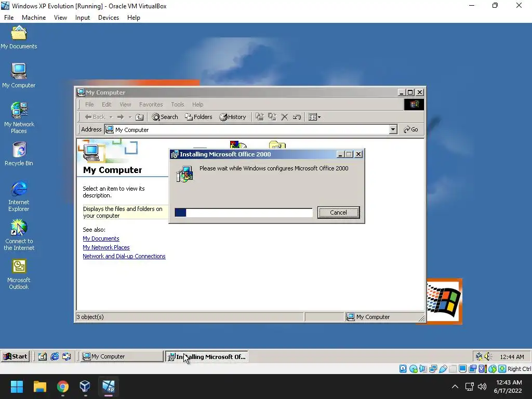The image size is (532, 399).
Task: Open the View menu in My Computer
Action: 125,104
